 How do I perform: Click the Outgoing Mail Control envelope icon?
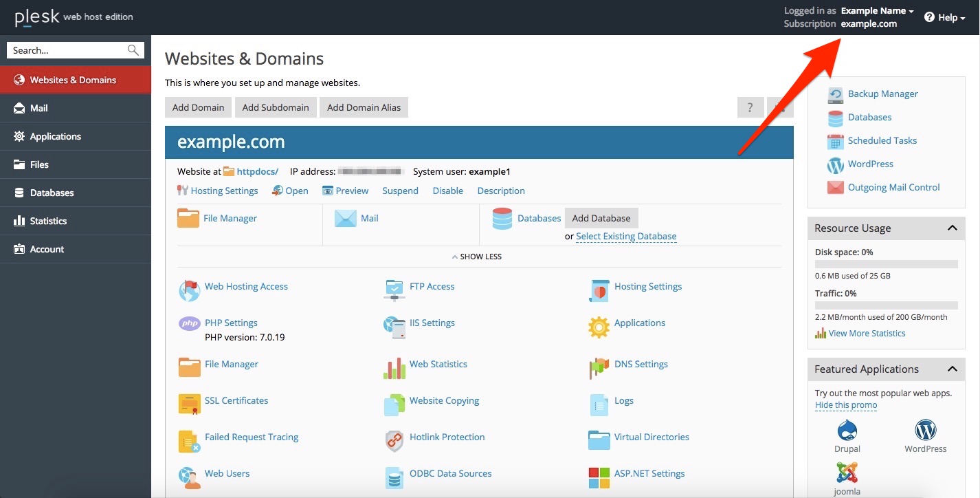pos(835,188)
